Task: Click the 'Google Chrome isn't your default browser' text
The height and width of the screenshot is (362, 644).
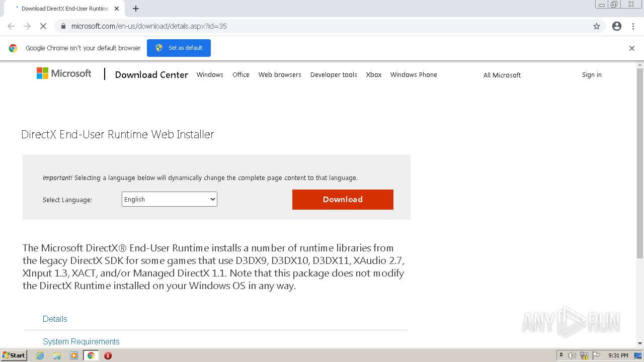Action: 83,48
